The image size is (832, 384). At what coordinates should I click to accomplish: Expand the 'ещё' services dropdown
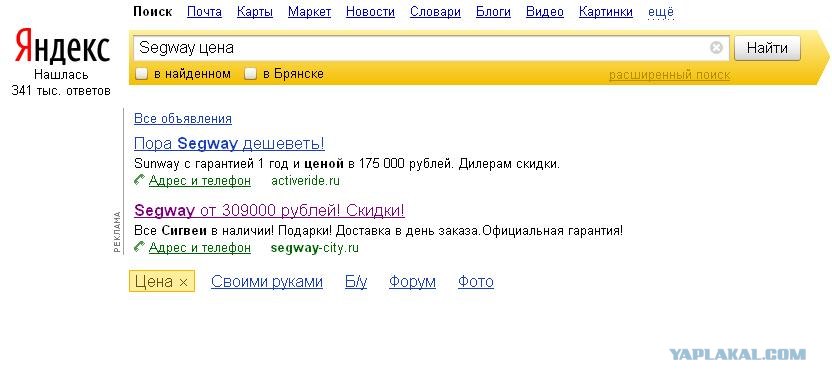coord(661,12)
